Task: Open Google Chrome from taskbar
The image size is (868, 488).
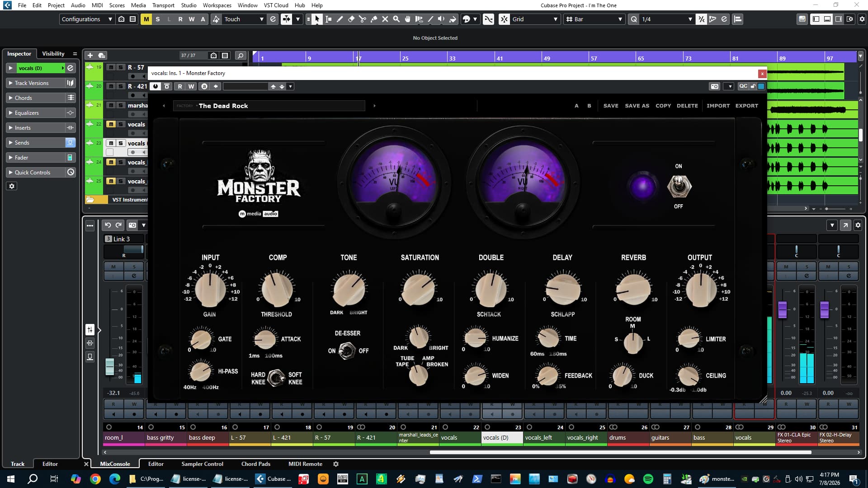Action: (x=95, y=479)
